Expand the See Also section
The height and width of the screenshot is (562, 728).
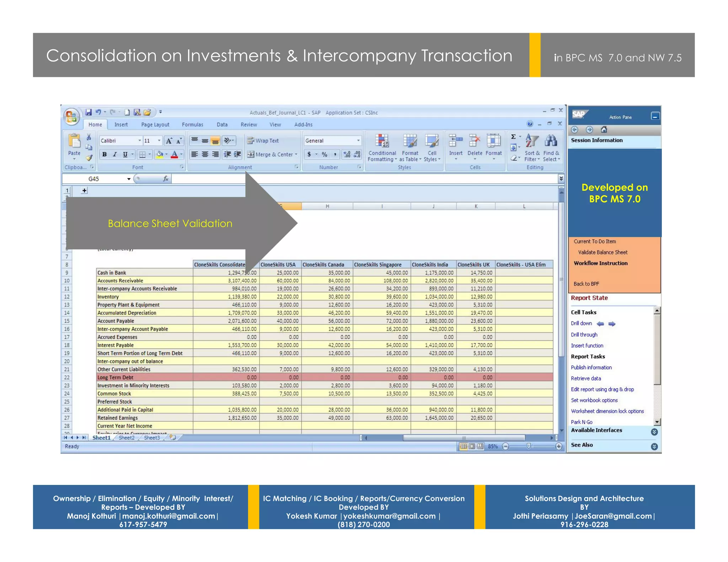point(654,446)
